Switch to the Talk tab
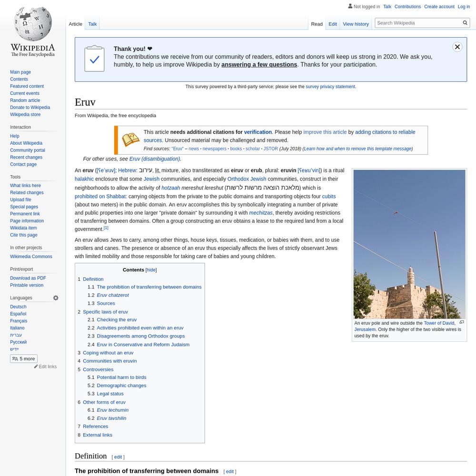Screen dimensions: 476x476 click(x=92, y=24)
